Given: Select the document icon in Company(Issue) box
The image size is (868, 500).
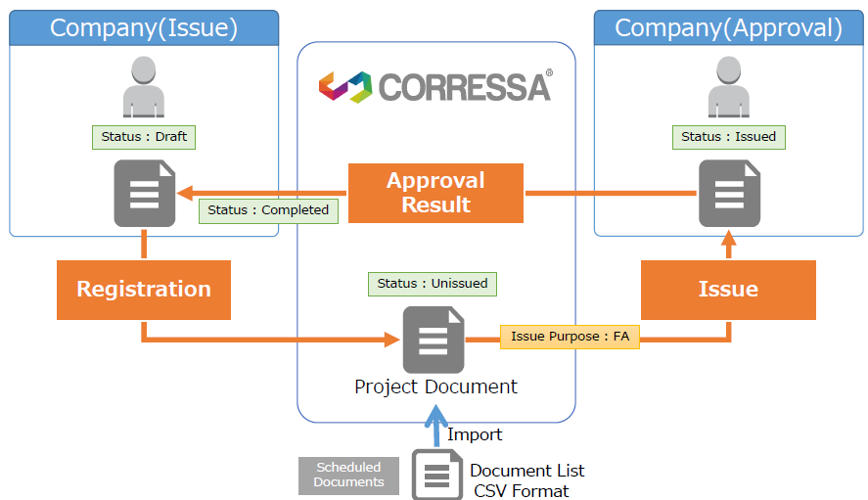Looking at the screenshot, I should [x=145, y=193].
